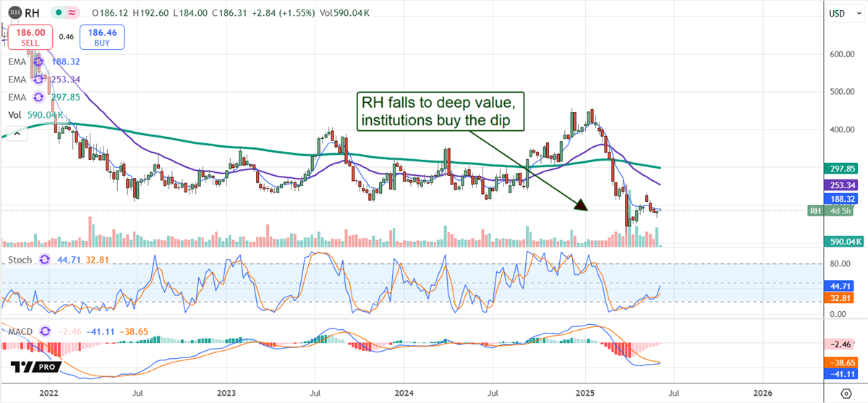
Task: Click the RH price label on the axis
Action: tap(816, 211)
